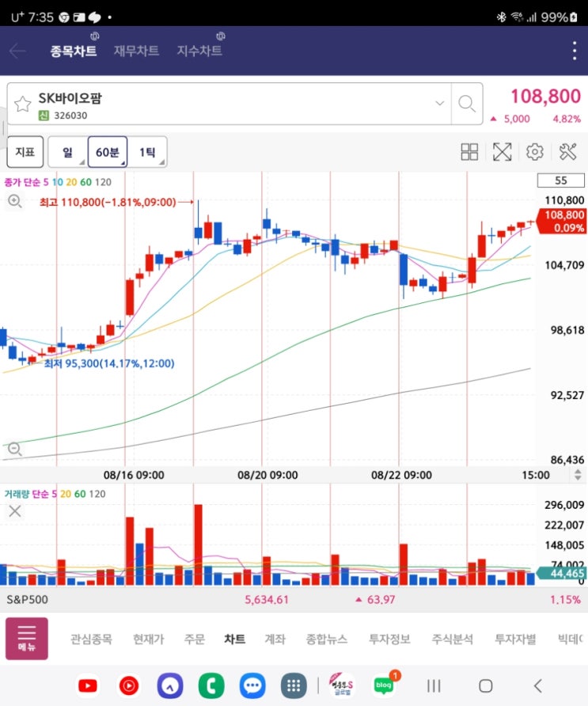This screenshot has width=588, height=706.
Task: Tap the 거래량 단순 volume legend
Action: [x=55, y=494]
